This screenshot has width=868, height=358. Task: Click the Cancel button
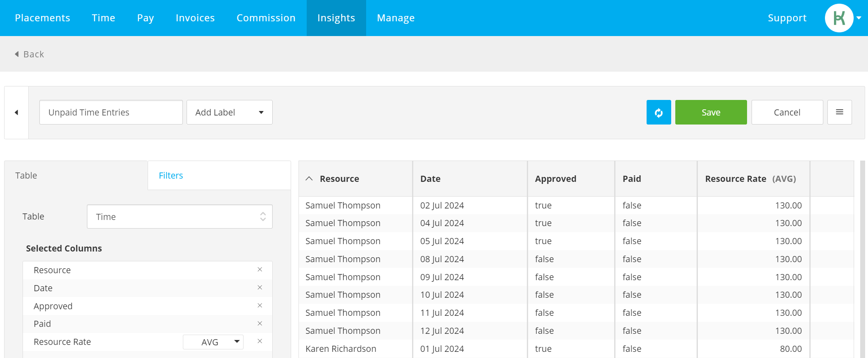tap(787, 112)
